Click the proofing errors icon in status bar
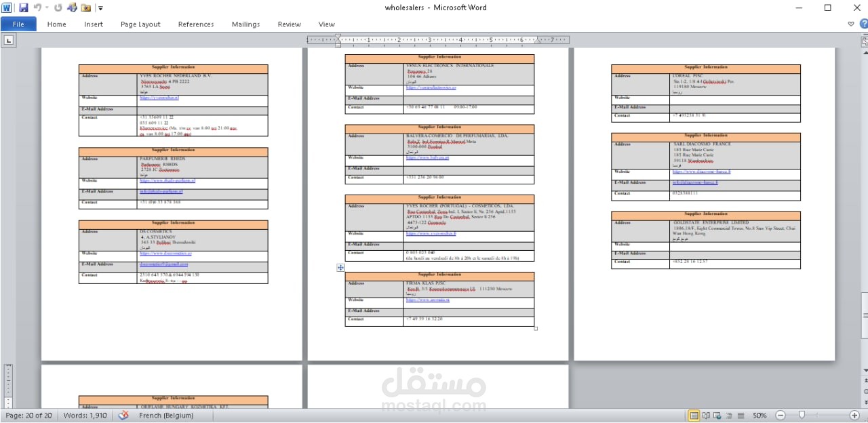The width and height of the screenshot is (868, 423). pyautogui.click(x=123, y=416)
